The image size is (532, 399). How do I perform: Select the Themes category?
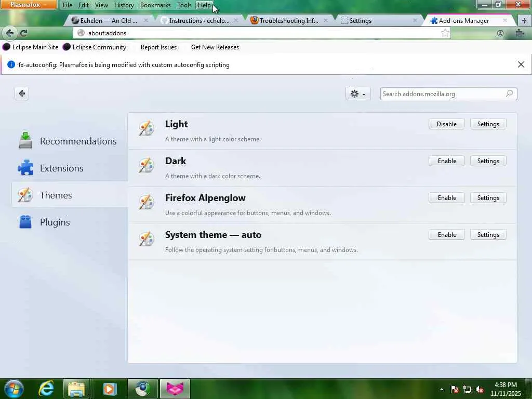(70, 195)
